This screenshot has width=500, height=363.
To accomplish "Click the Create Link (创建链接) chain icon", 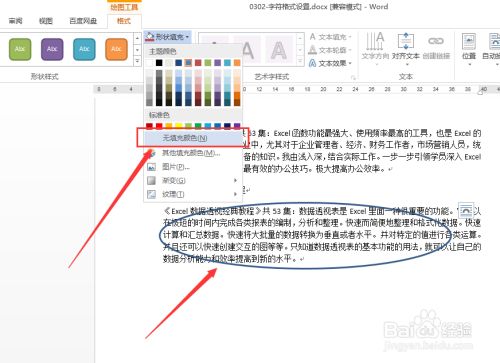I will [436, 41].
